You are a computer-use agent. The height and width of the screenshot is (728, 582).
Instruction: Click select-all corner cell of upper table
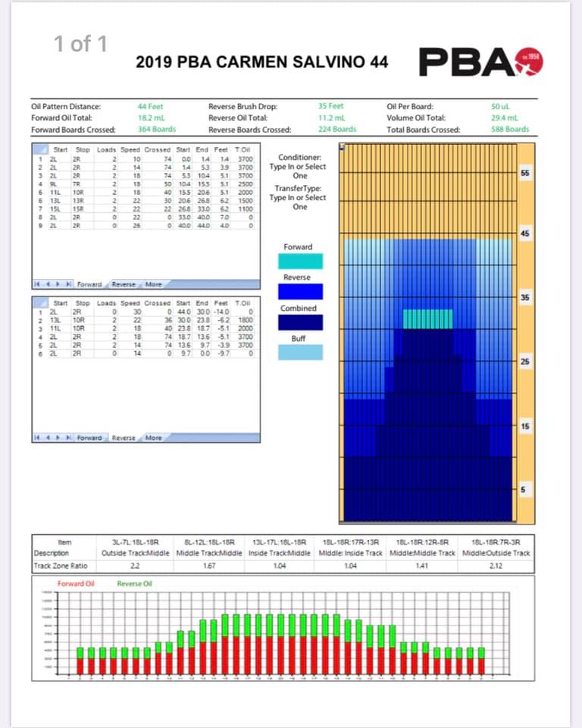point(40,149)
